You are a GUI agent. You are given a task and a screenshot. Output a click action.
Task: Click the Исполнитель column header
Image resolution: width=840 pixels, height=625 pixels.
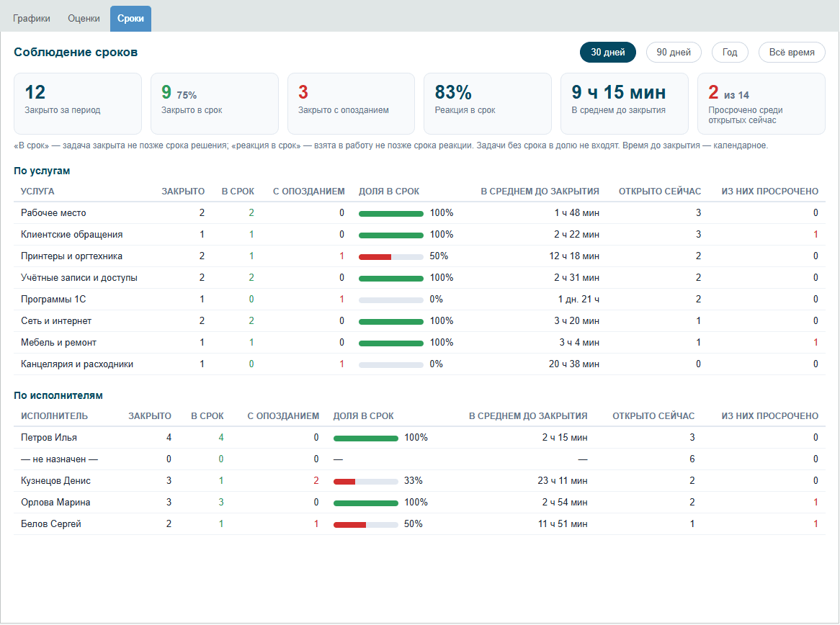[54, 415]
